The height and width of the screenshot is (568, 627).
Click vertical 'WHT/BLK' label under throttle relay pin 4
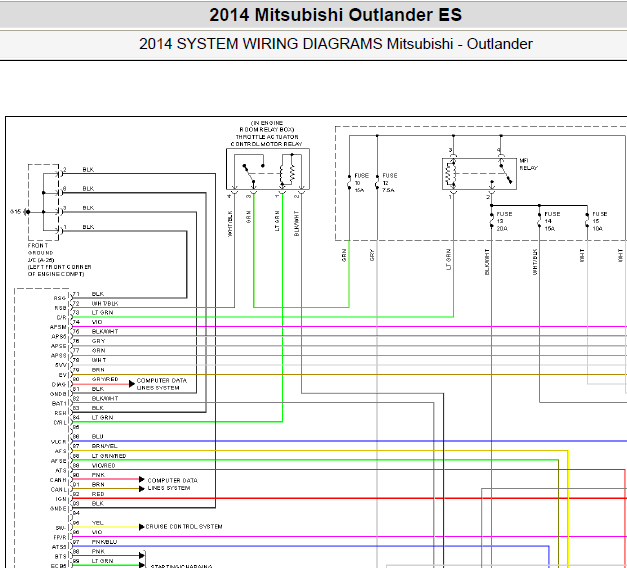pos(230,224)
